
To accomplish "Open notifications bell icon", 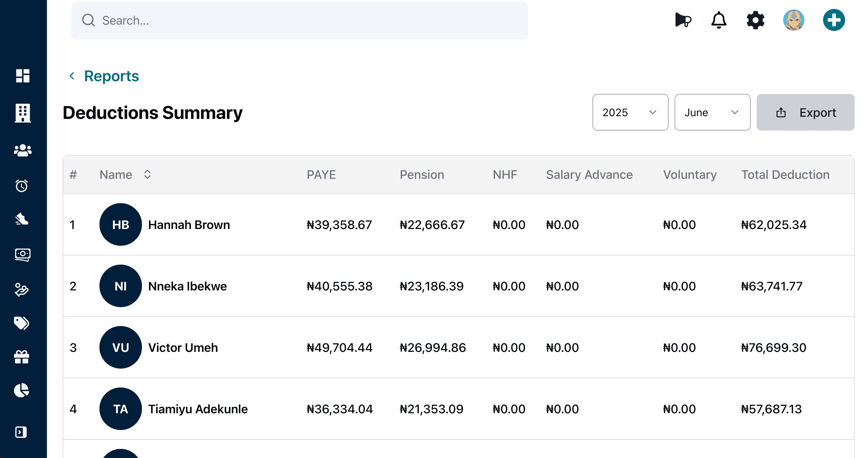I will click(719, 20).
